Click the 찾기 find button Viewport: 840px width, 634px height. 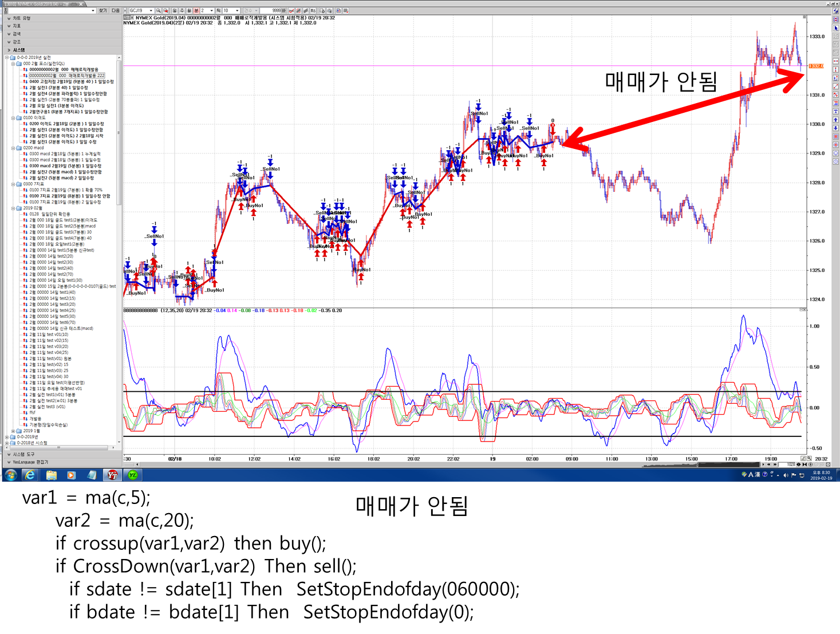click(x=103, y=10)
